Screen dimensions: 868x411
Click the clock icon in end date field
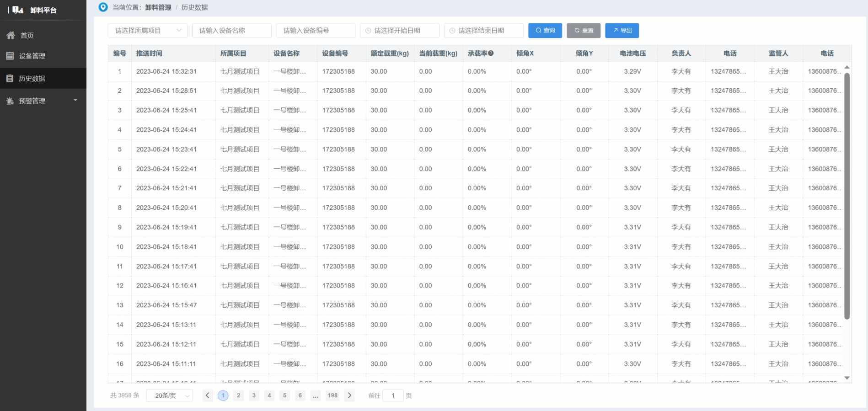click(x=452, y=31)
